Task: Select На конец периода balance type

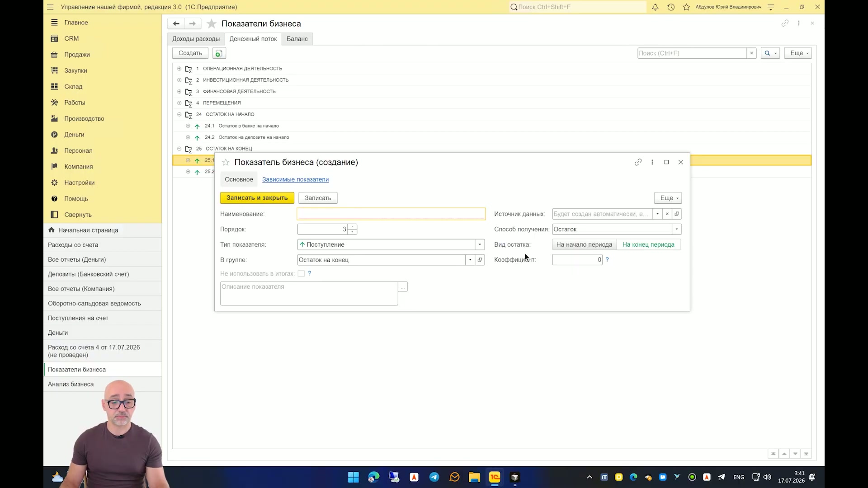Action: 648,245
